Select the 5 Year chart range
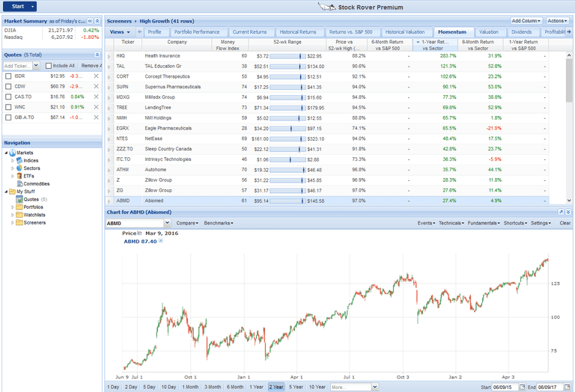 click(296, 387)
